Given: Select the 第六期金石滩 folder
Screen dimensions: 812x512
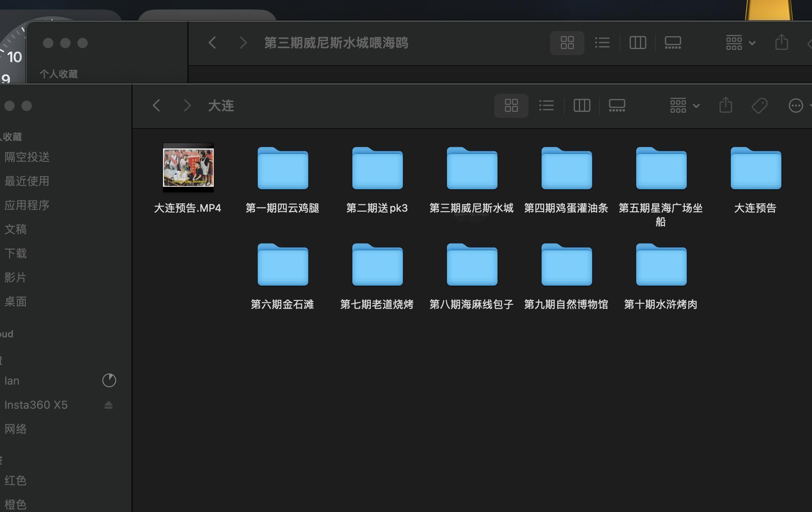Looking at the screenshot, I should (283, 264).
